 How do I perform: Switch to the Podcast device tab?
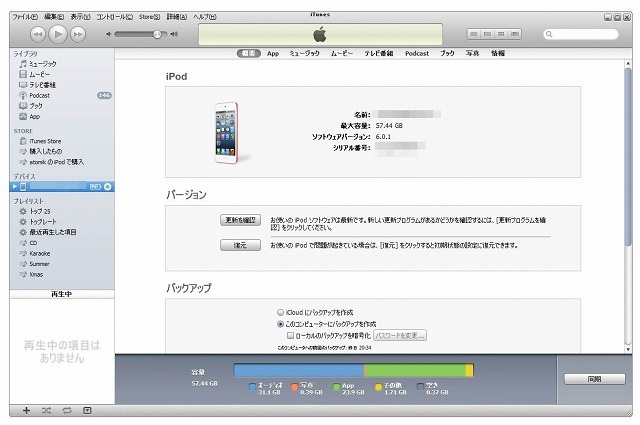[x=417, y=53]
